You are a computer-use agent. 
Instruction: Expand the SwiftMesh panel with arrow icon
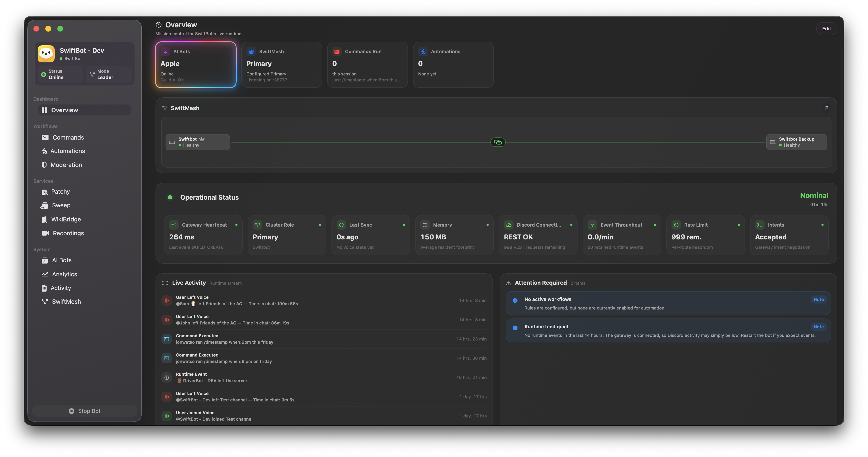(826, 108)
